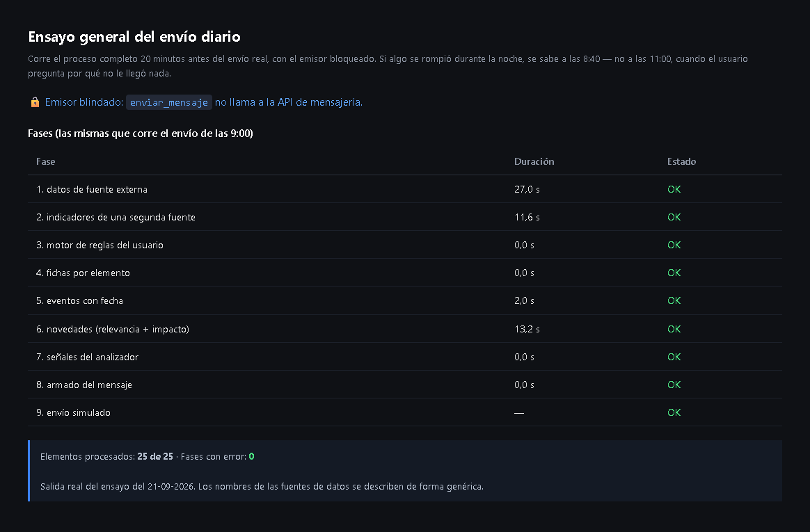
Task: Click the "Fase" column header
Action: tap(45, 161)
